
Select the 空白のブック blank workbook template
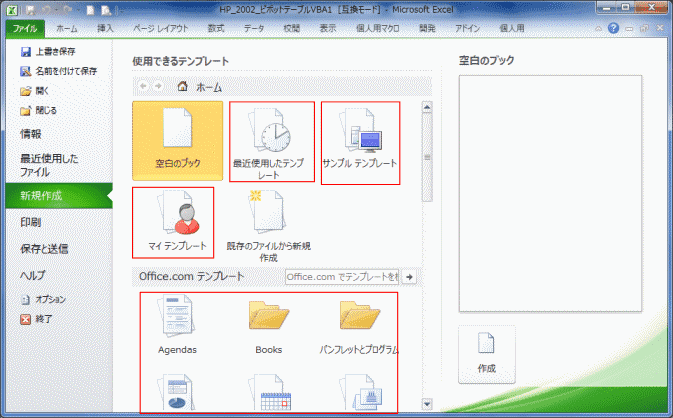pos(177,141)
